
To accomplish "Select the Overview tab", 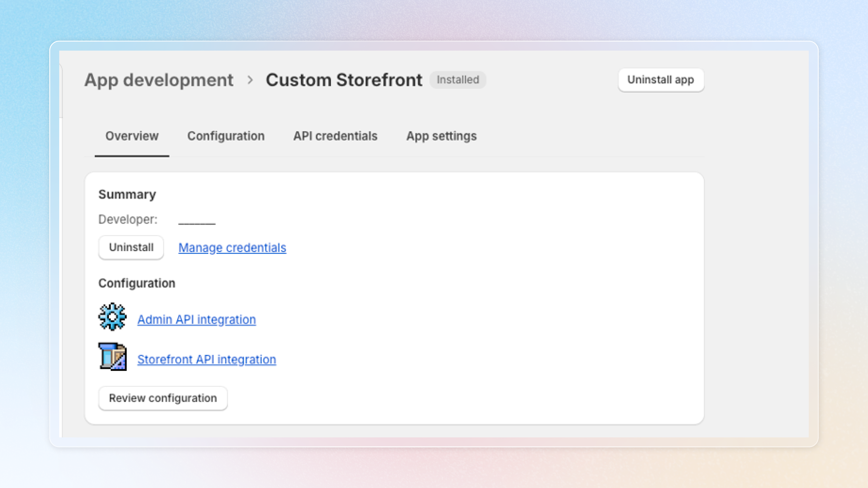I will click(132, 136).
